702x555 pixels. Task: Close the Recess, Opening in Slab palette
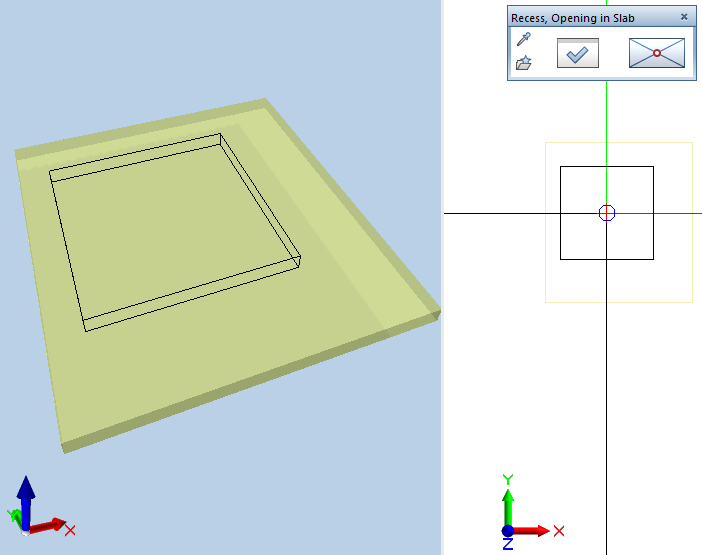[x=684, y=17]
